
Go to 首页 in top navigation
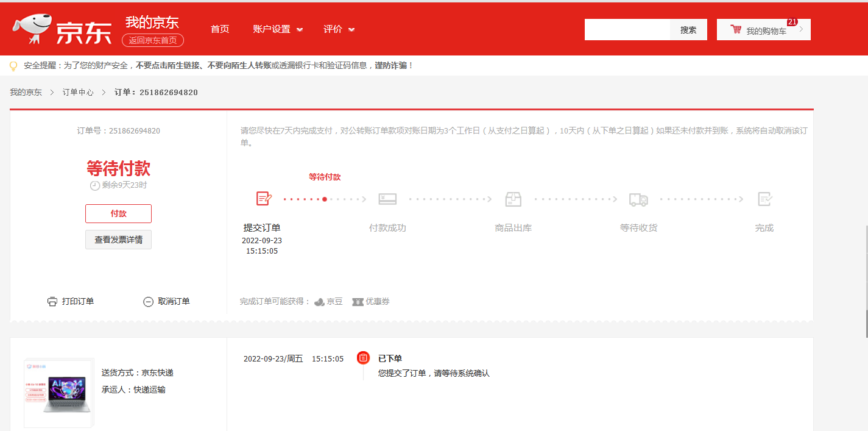pyautogui.click(x=220, y=29)
